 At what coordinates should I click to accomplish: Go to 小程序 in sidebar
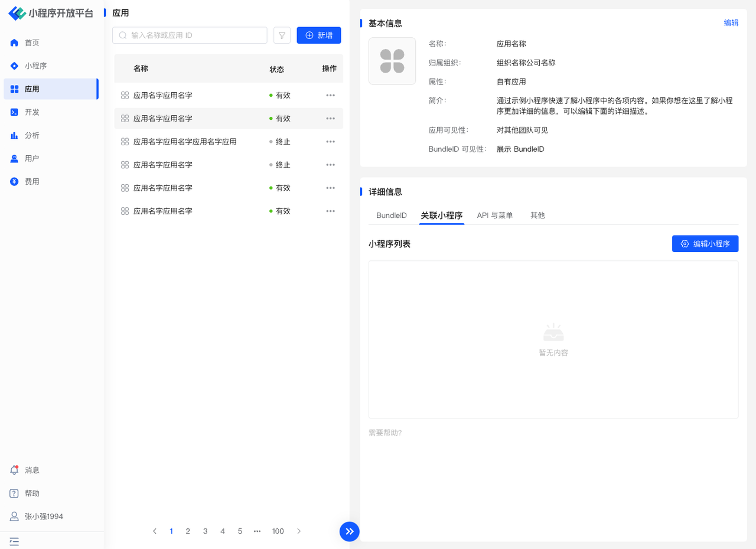(35, 66)
